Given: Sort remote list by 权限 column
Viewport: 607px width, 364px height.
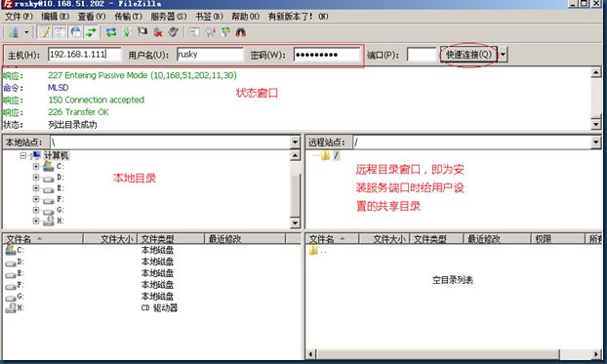Looking at the screenshot, I should coord(557,239).
